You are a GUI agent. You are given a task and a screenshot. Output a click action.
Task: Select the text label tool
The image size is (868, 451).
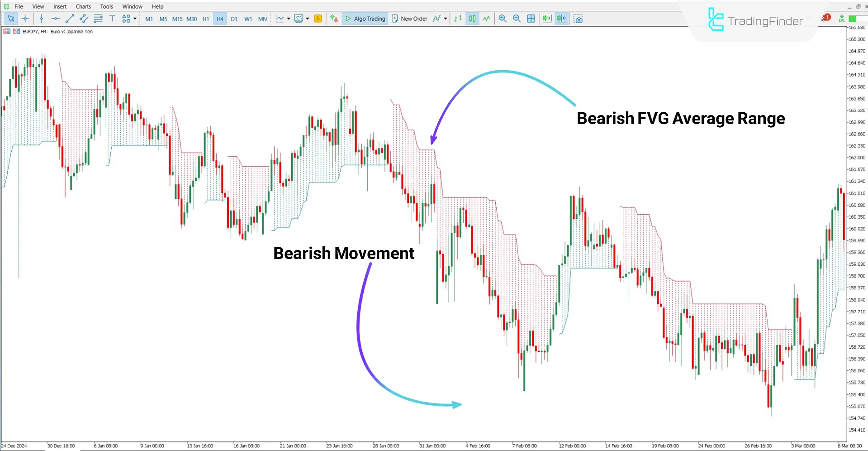[112, 19]
